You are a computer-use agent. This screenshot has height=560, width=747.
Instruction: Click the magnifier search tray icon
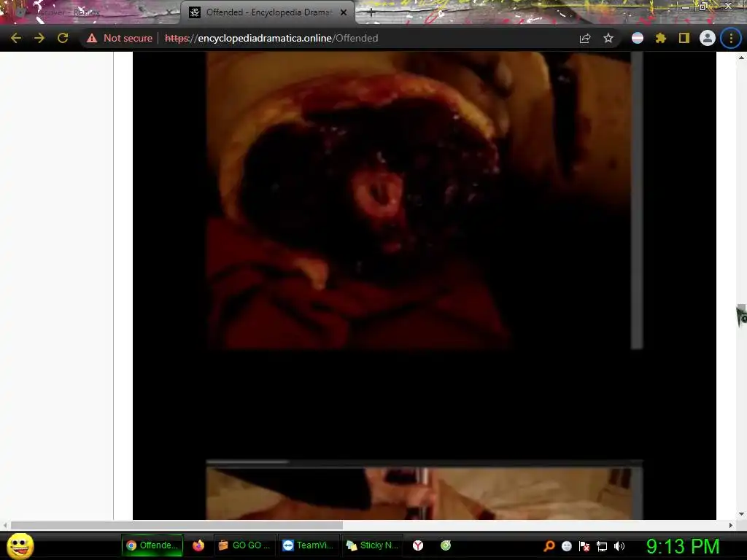pyautogui.click(x=549, y=546)
